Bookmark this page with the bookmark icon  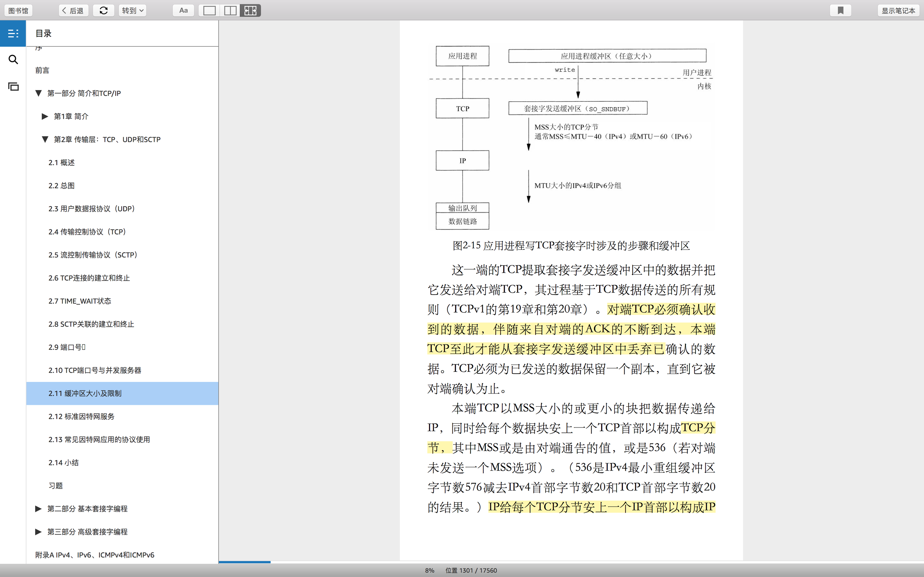[x=840, y=10]
